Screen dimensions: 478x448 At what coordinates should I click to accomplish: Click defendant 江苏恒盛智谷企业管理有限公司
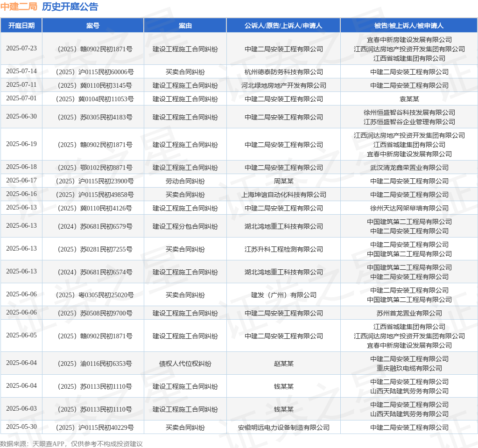coord(409,122)
